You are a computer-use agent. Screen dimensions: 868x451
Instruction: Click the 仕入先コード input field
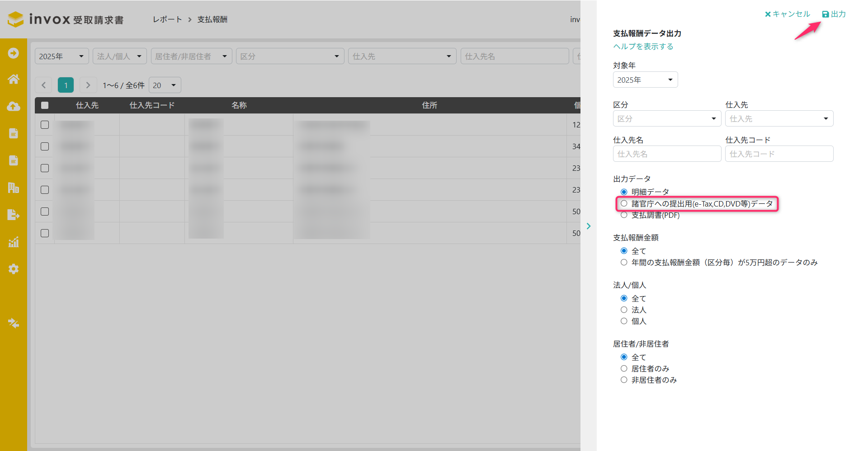pos(779,154)
